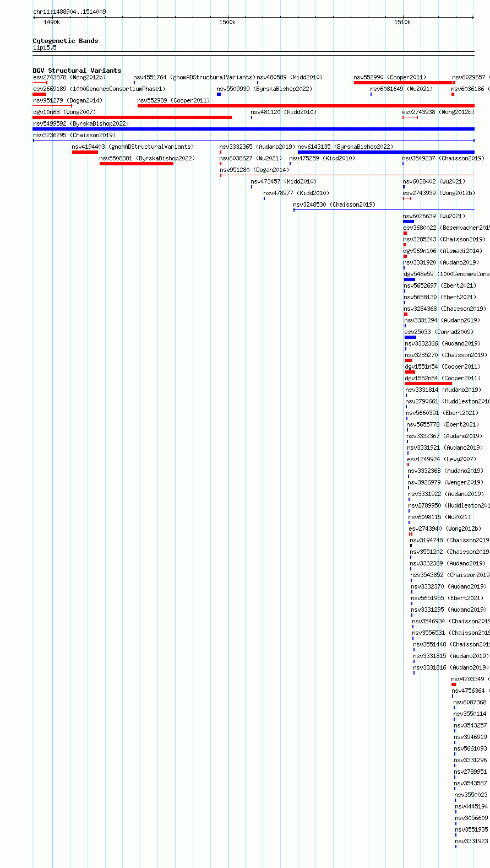Image resolution: width=490 pixels, height=868 pixels.
Task: Click the long red bar under nsv552989
Action: (x=306, y=106)
